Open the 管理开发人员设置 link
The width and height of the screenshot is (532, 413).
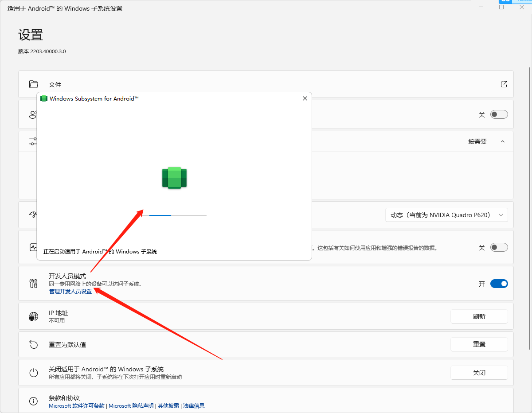[70, 291]
